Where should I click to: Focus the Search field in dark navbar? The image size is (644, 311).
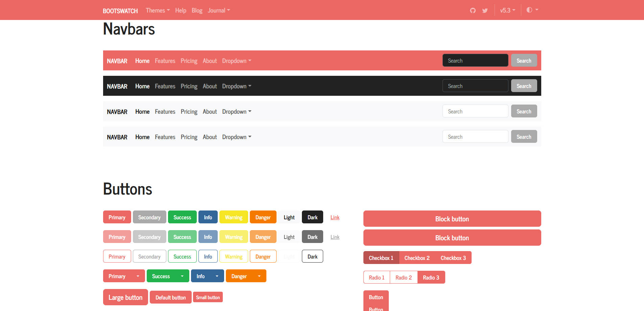pos(475,86)
